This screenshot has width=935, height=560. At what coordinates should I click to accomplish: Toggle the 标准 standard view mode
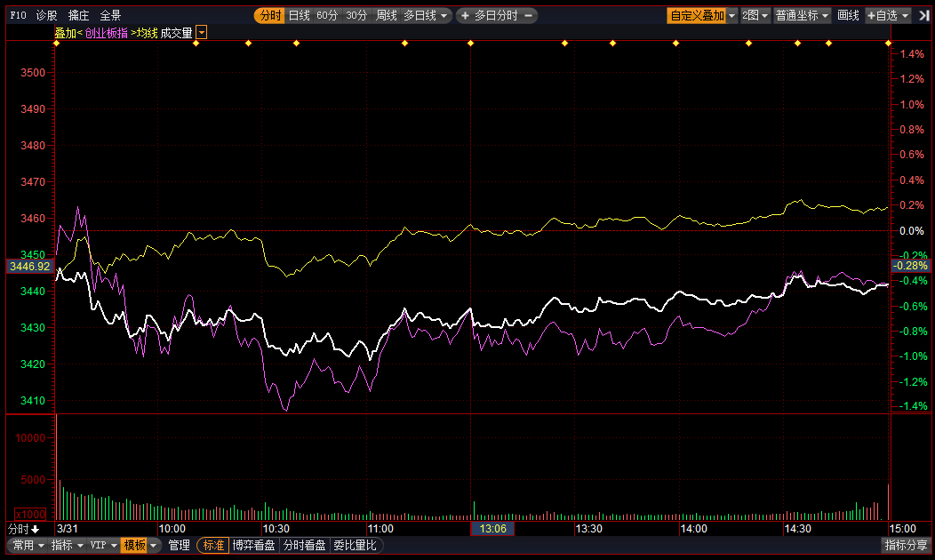coord(213,546)
